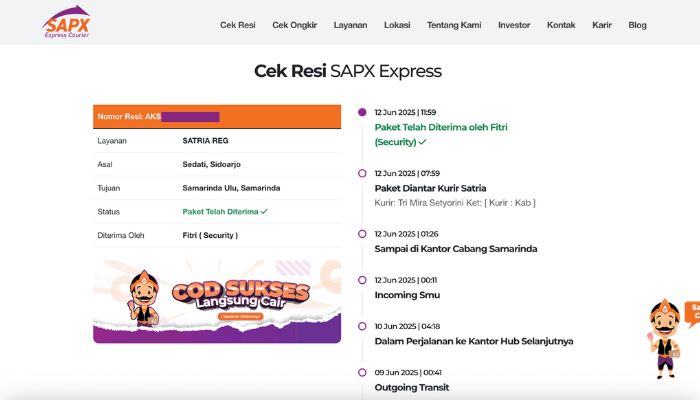The height and width of the screenshot is (400, 700).
Task: Click the 'Fitri ( Security )' recipient value
Action: tap(210, 235)
